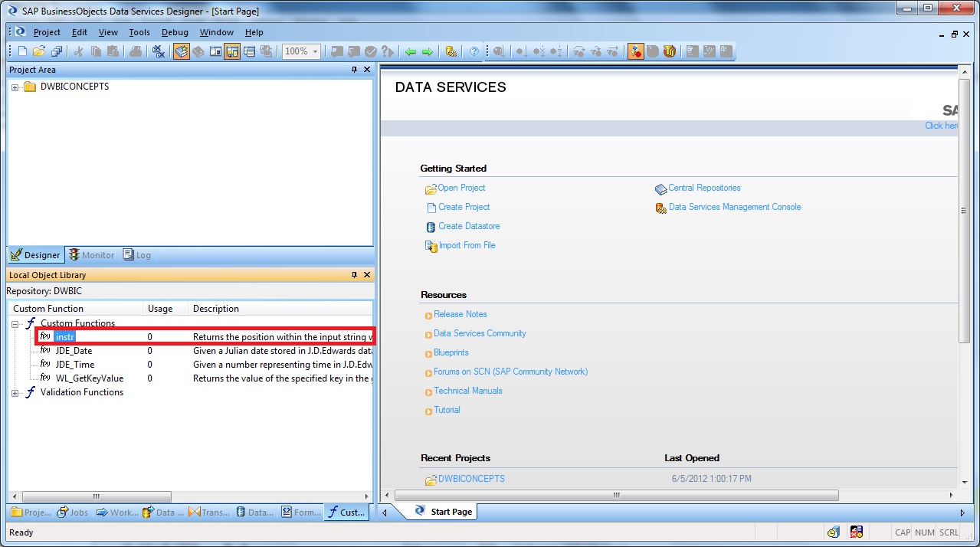Image resolution: width=980 pixels, height=547 pixels.
Task: Open the Blueprints link
Action: coord(451,352)
